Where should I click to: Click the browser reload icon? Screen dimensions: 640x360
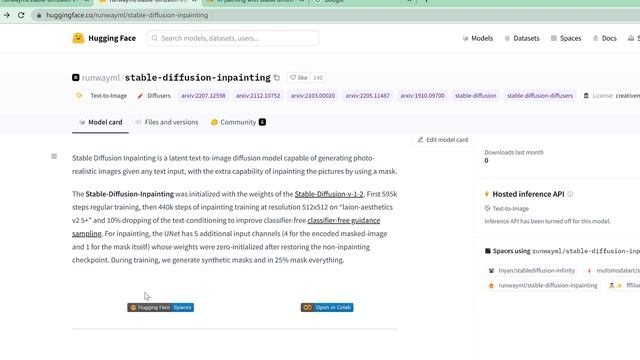tap(21, 15)
